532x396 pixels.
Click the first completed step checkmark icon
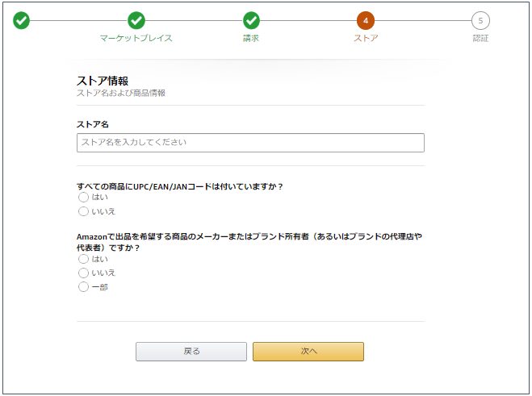(21, 20)
